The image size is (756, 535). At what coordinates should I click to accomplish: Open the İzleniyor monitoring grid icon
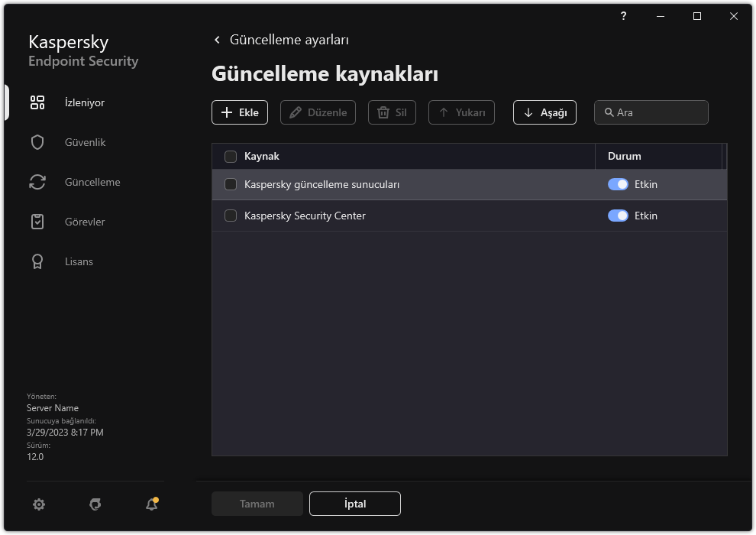[x=37, y=102]
